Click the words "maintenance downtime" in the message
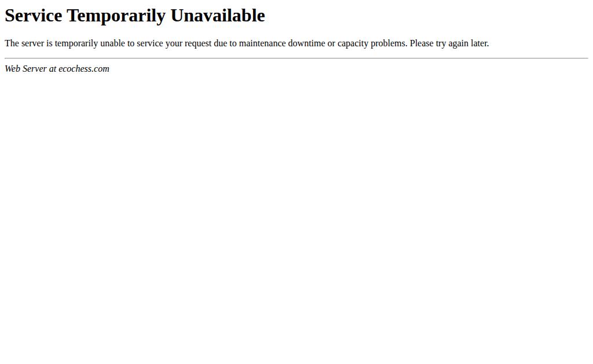This screenshot has height=364, width=593. click(x=282, y=43)
